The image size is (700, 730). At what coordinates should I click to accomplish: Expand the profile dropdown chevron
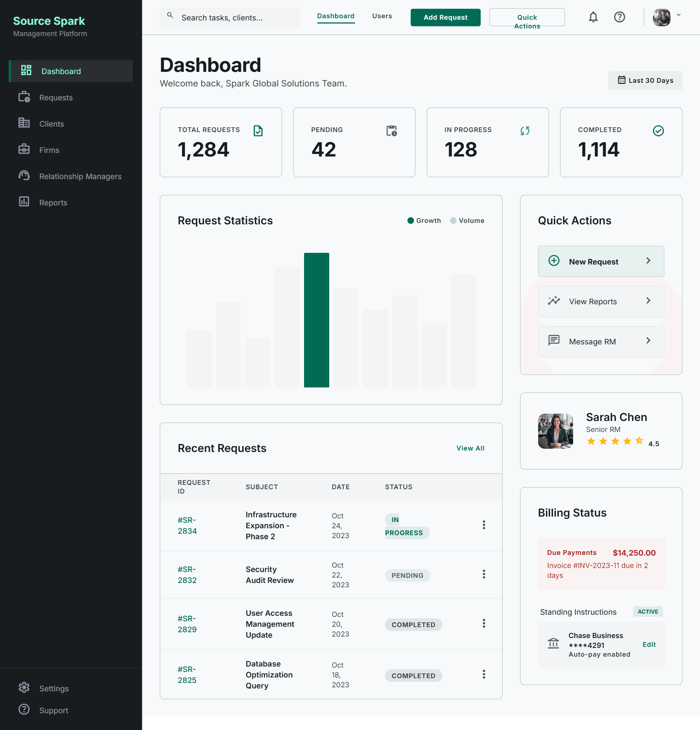pos(678,15)
